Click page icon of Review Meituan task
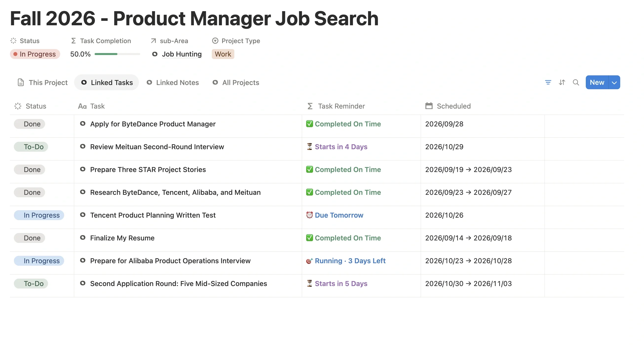644x347 pixels. 82,146
